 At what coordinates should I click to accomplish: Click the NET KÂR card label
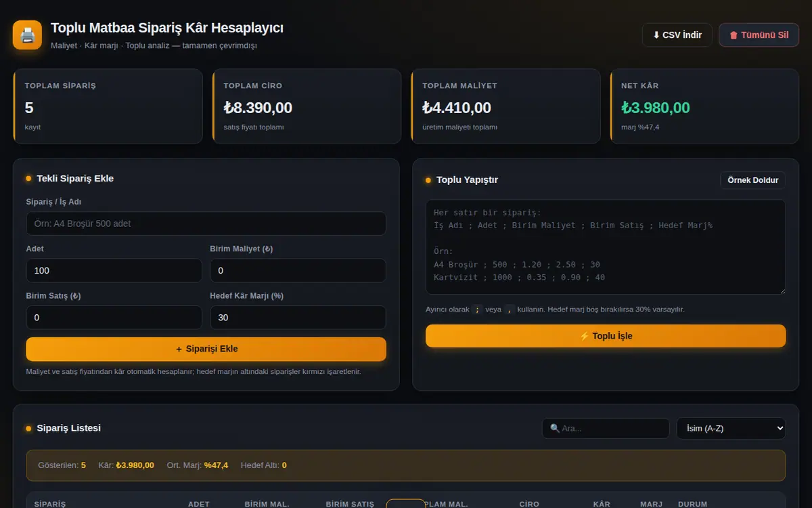pos(640,86)
